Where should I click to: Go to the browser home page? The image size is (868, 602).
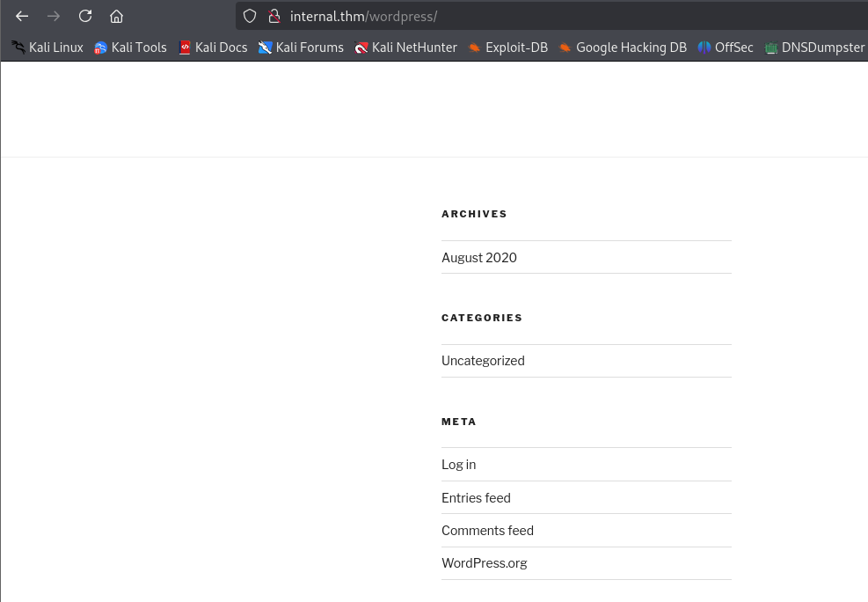pyautogui.click(x=116, y=16)
